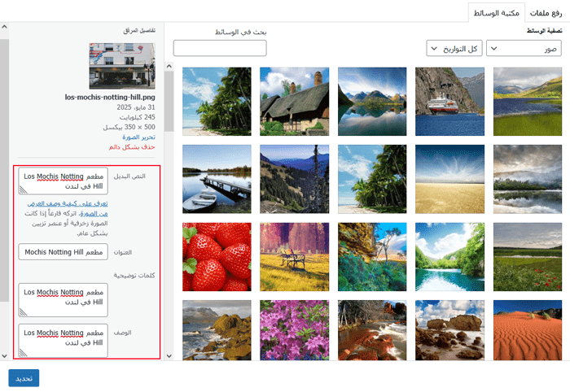The height and width of the screenshot is (392, 570).
Task: Click the تصفية الوسائط label
Action: (x=545, y=30)
